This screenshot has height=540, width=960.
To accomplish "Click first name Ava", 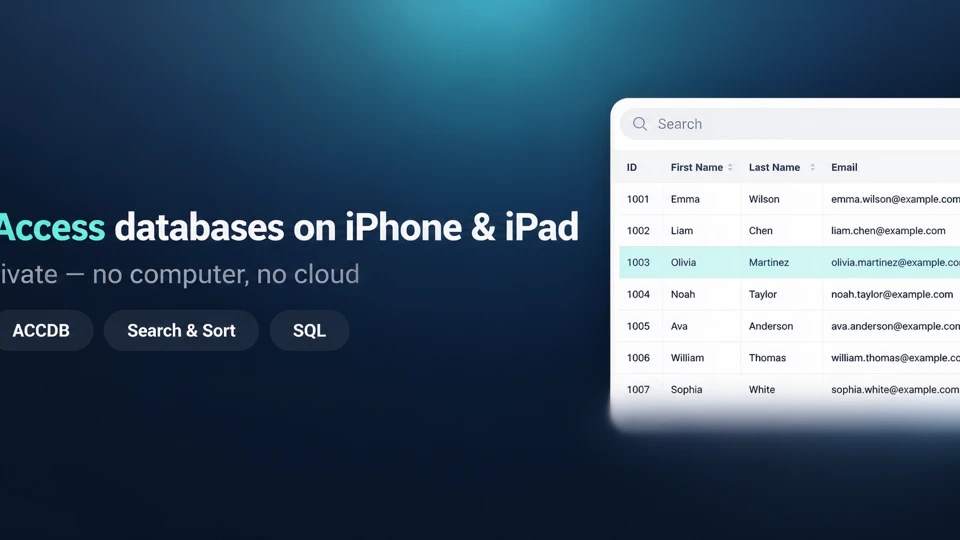I will click(679, 326).
